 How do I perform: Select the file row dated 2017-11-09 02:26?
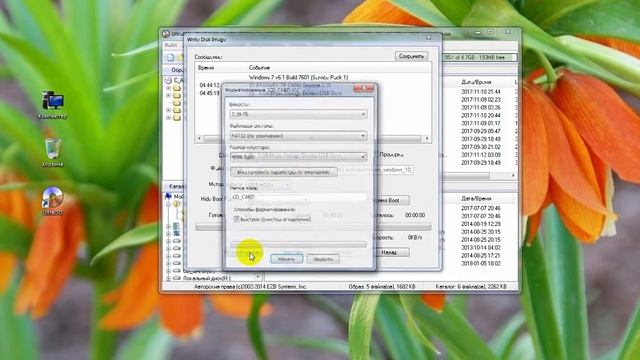(x=481, y=107)
